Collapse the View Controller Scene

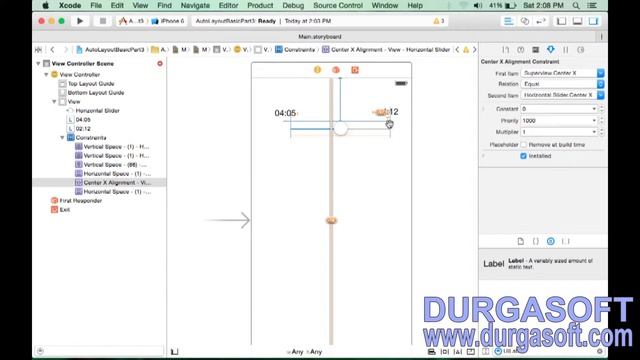tap(38, 64)
